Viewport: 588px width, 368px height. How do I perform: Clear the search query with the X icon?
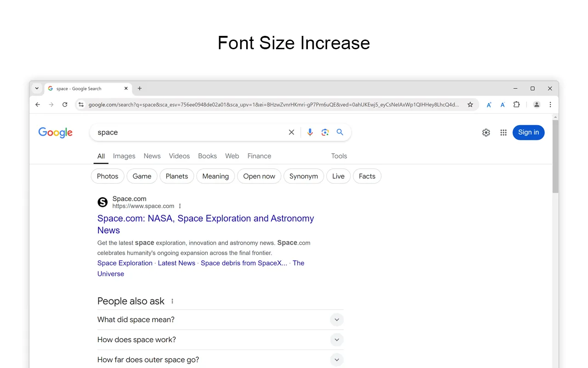[291, 132]
